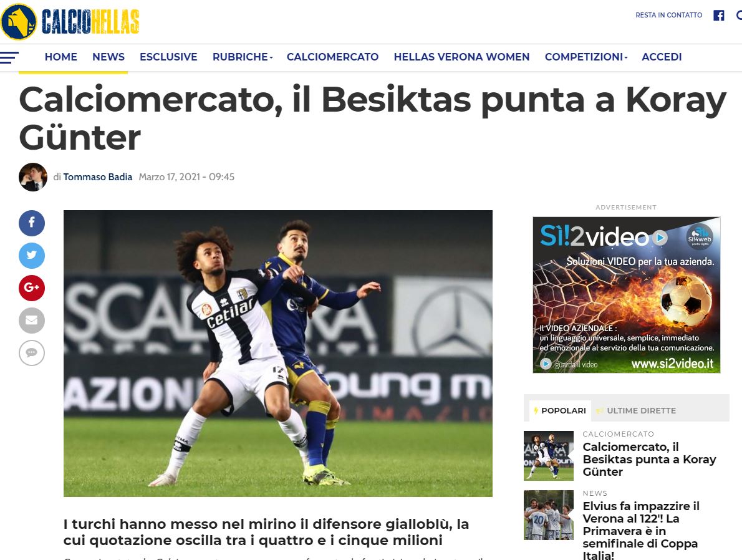
Task: Click the CalcioHellas logo
Action: point(70,22)
